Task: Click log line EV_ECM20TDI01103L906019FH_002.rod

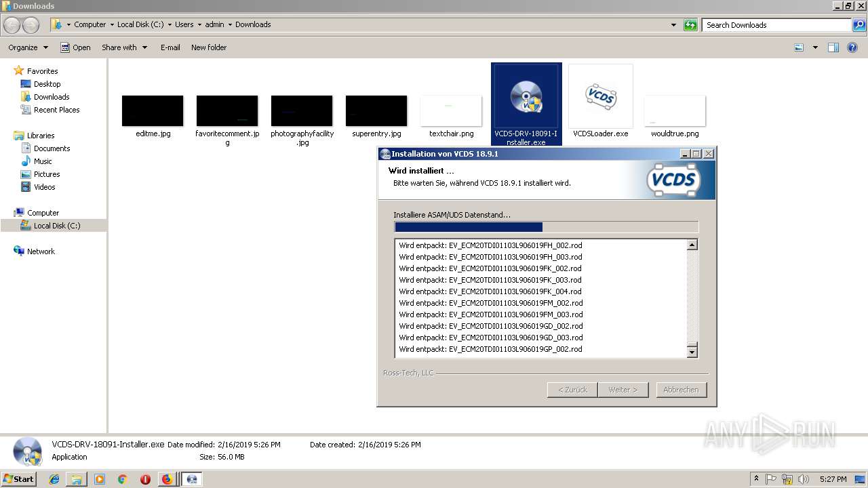Action: coord(490,245)
